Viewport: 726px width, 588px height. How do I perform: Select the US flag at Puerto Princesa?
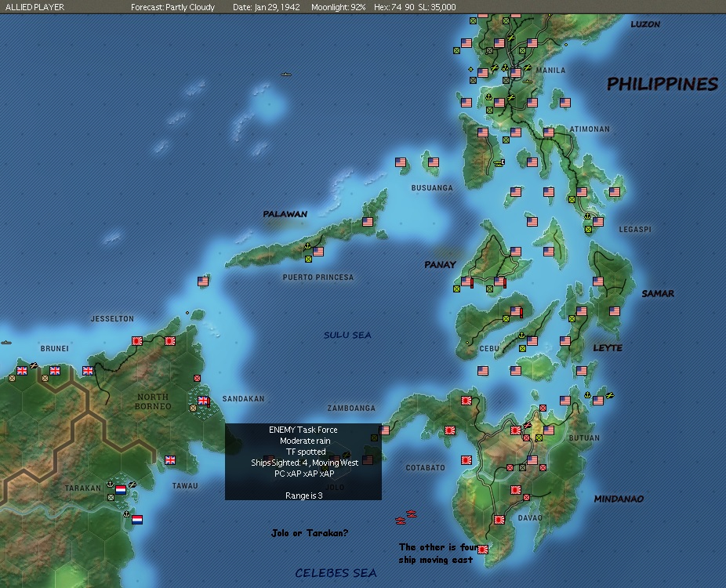pos(318,252)
